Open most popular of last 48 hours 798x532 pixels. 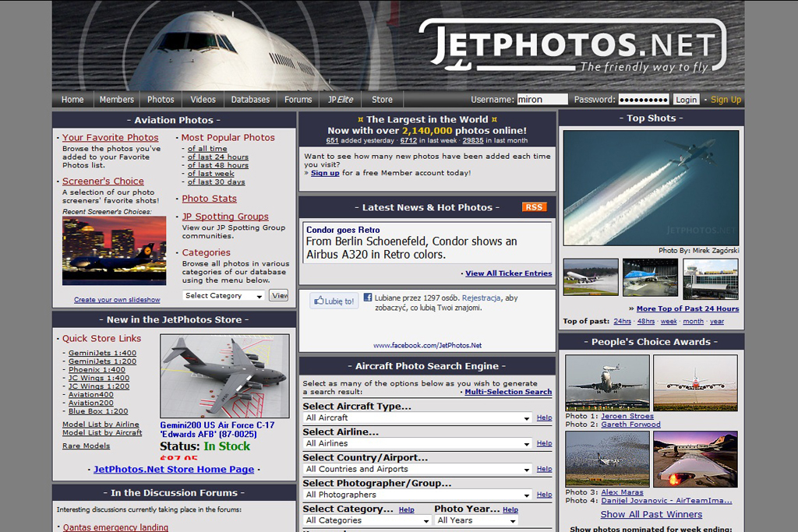(x=218, y=165)
